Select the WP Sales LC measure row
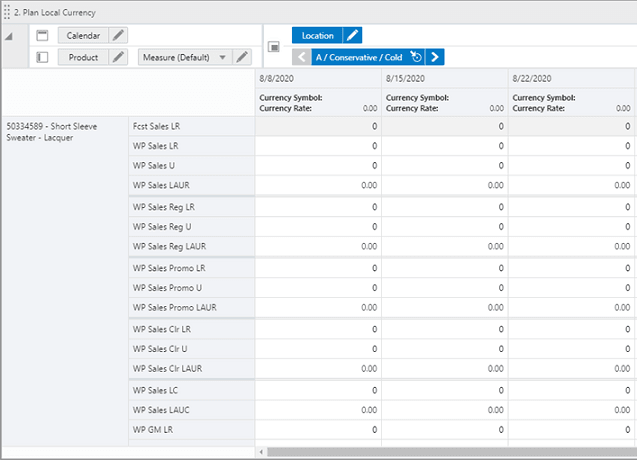The width and height of the screenshot is (637, 460). [x=191, y=391]
